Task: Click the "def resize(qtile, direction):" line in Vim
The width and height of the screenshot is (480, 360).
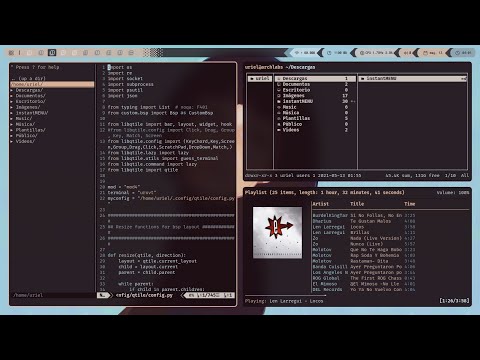Action: [x=147, y=255]
